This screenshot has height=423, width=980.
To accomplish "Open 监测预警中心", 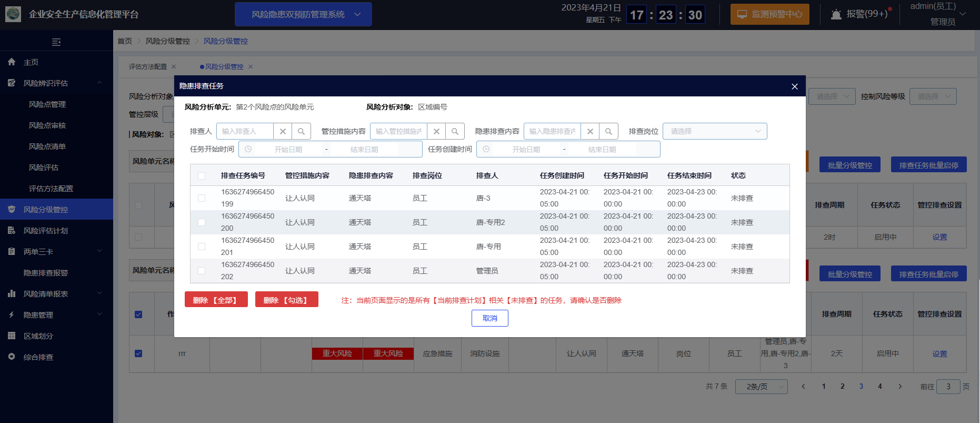I will [x=770, y=14].
